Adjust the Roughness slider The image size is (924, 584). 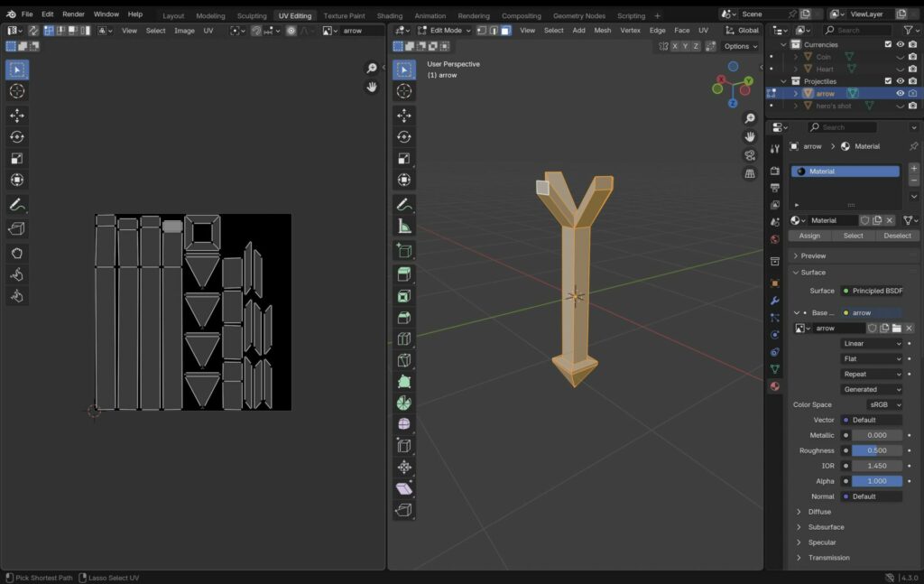pyautogui.click(x=876, y=450)
